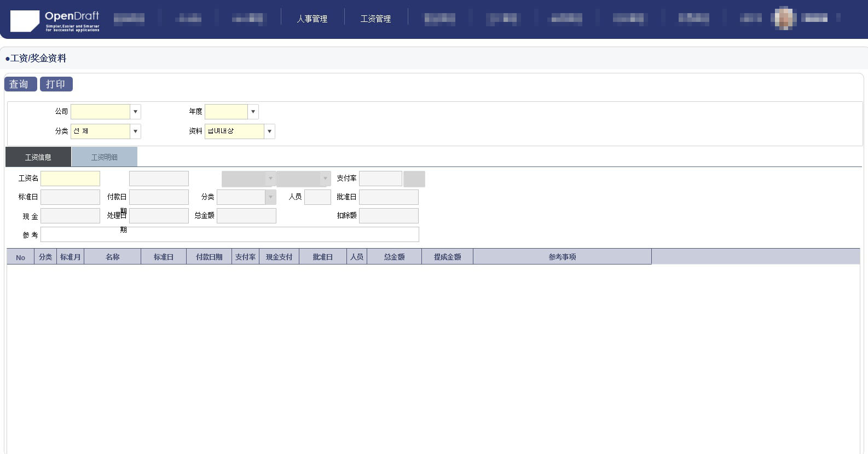Click the 参考 text field
Screen dimensions: 868x454
[229, 234]
